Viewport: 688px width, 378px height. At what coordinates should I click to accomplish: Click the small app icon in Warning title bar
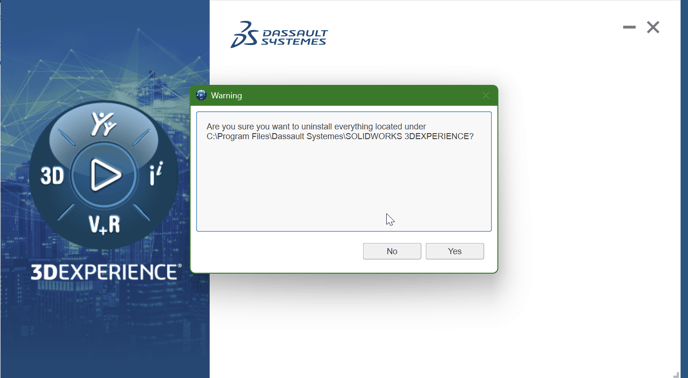click(201, 95)
